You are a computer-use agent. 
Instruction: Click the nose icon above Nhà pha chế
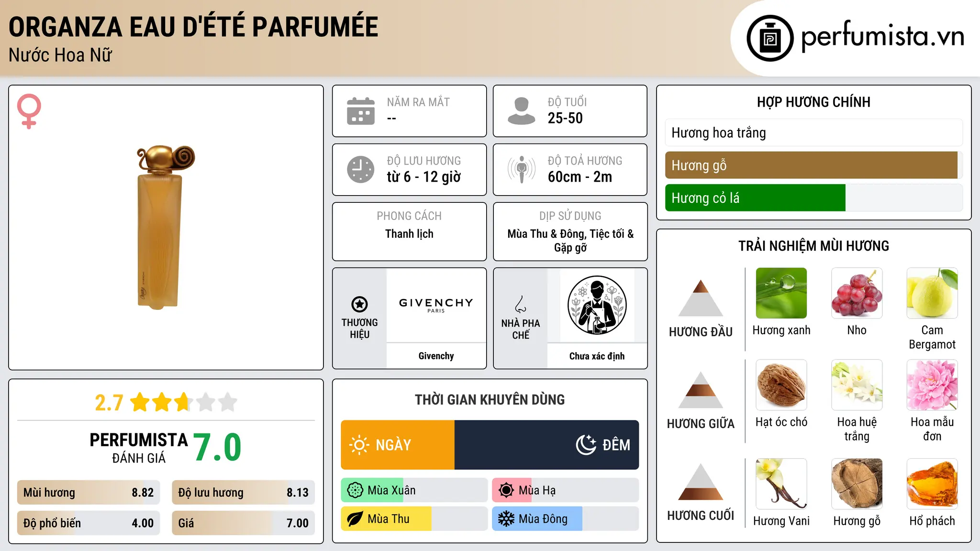[521, 304]
